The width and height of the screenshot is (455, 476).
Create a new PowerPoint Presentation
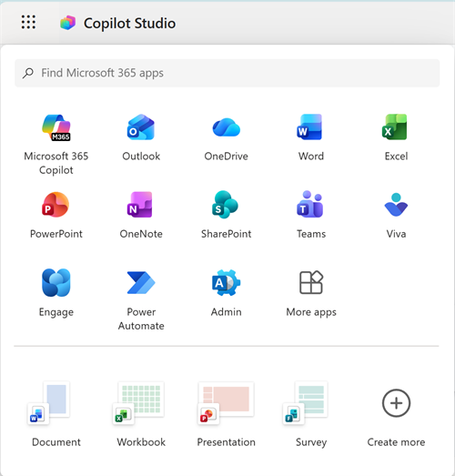[226, 402]
